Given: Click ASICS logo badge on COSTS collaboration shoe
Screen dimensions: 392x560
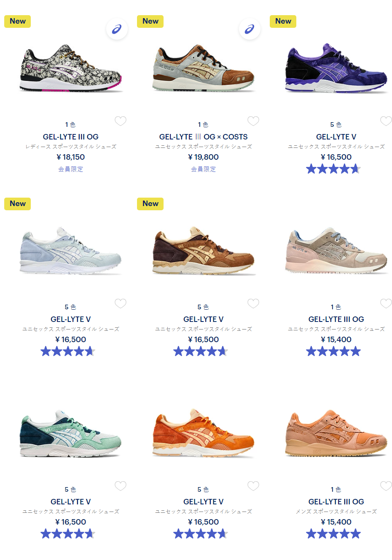Looking at the screenshot, I should click(x=250, y=29).
